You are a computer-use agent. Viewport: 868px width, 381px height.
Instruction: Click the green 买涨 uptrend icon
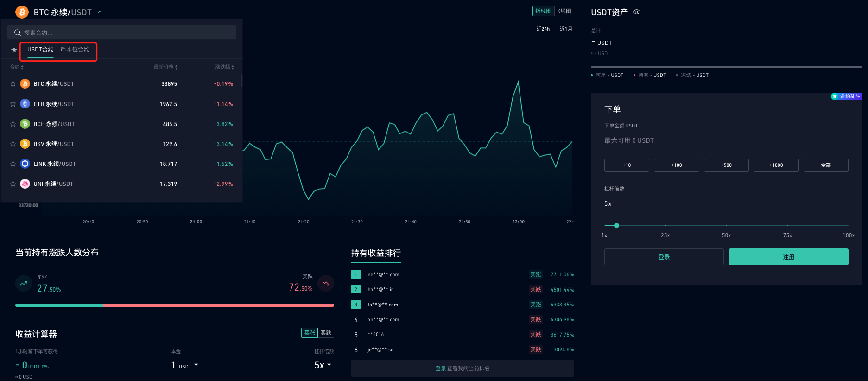pos(24,283)
